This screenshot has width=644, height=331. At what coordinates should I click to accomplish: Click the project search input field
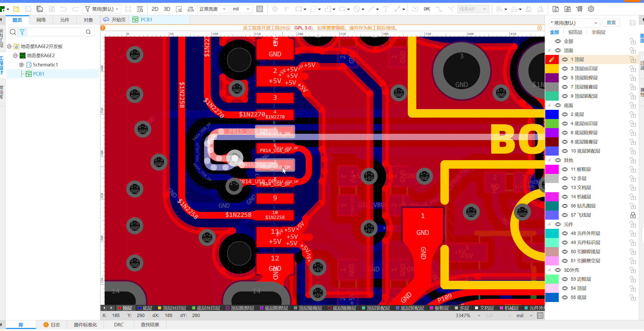56,32
